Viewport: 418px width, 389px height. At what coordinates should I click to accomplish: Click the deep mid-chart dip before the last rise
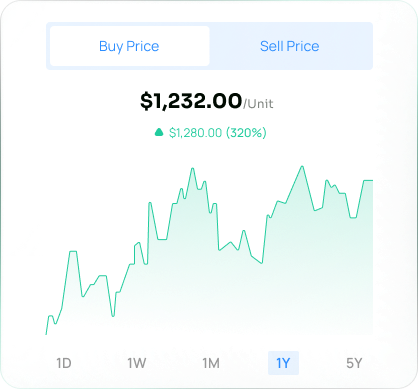262,263
